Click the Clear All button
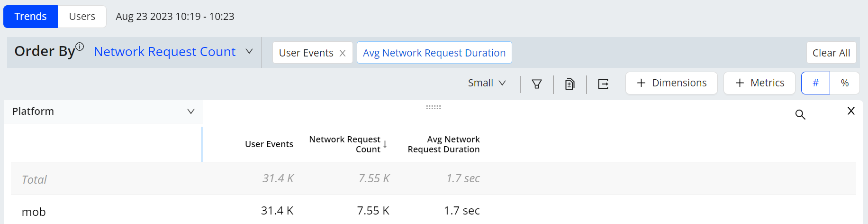The width and height of the screenshot is (868, 224). click(831, 53)
